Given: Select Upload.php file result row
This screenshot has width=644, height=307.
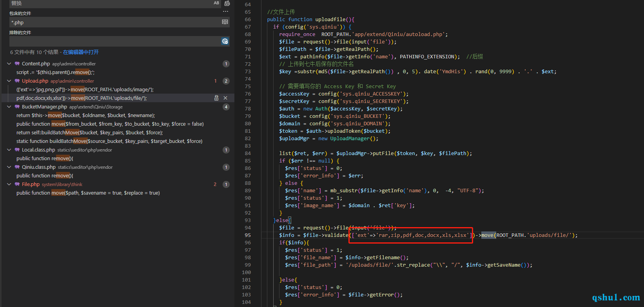Looking at the screenshot, I should click(118, 81).
